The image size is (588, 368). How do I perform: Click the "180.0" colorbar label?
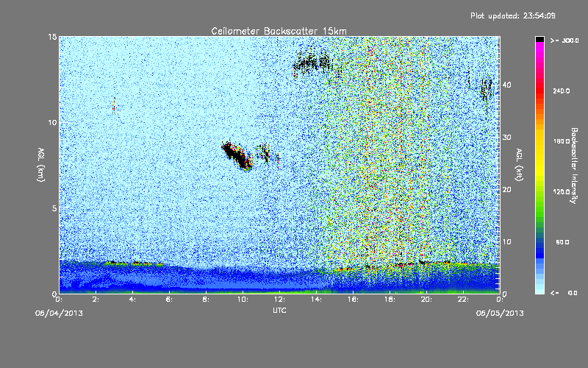tap(562, 141)
